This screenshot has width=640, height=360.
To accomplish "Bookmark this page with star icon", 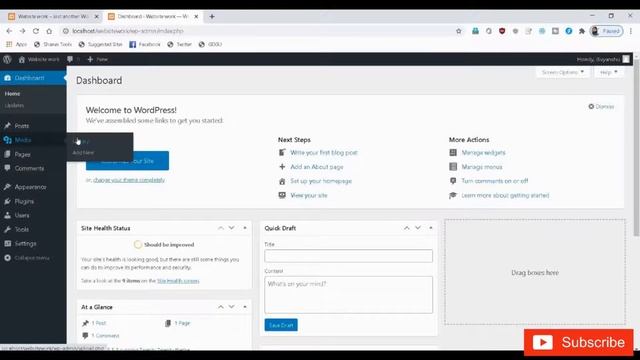I will coord(458,31).
